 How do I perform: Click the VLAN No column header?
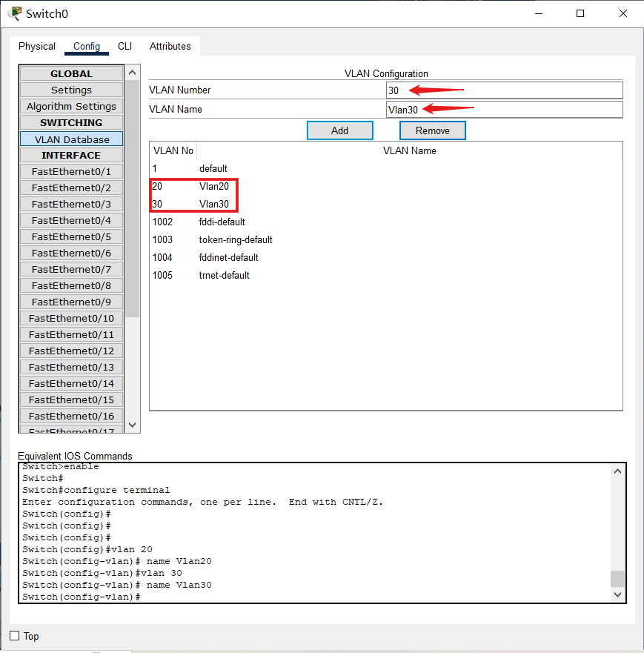[173, 150]
